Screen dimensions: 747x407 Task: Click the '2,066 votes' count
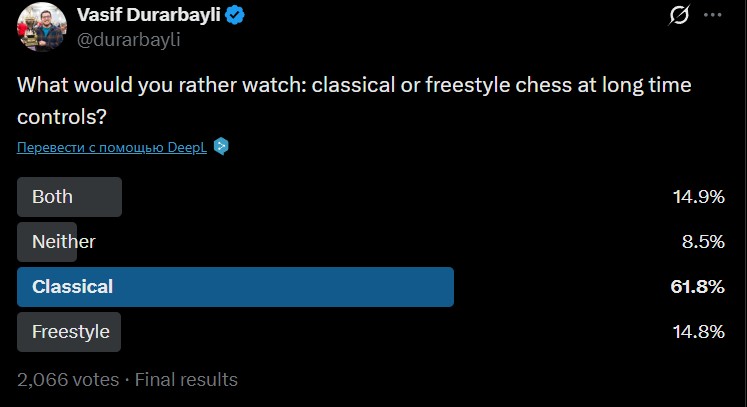67,380
